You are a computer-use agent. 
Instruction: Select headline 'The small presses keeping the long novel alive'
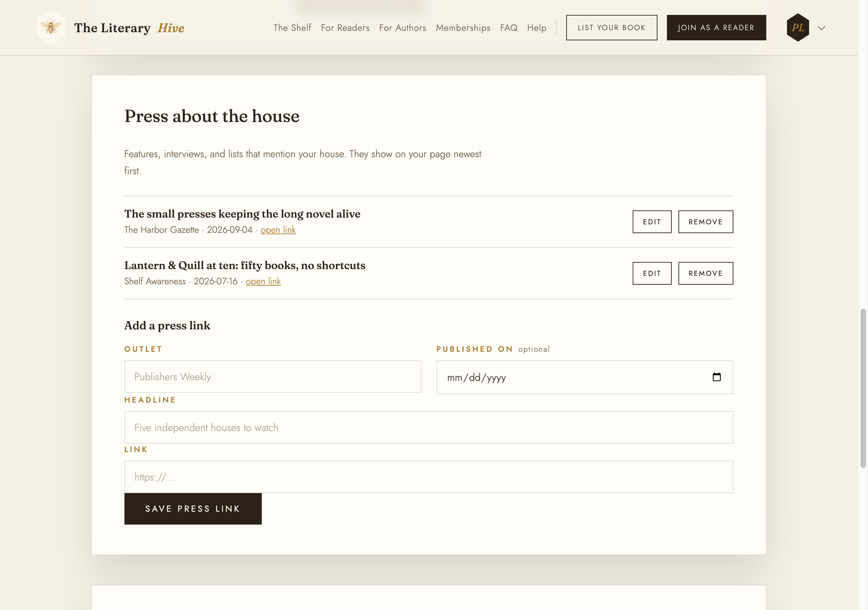[242, 214]
